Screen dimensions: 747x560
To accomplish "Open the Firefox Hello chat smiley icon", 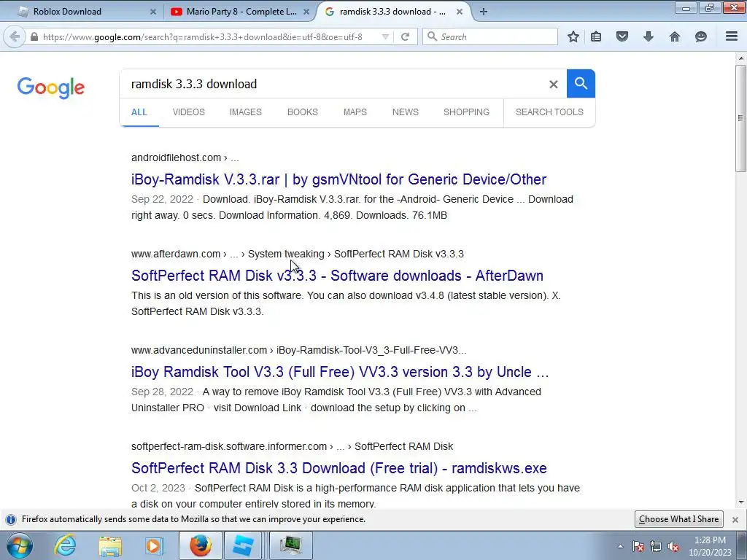I will coord(701,36).
